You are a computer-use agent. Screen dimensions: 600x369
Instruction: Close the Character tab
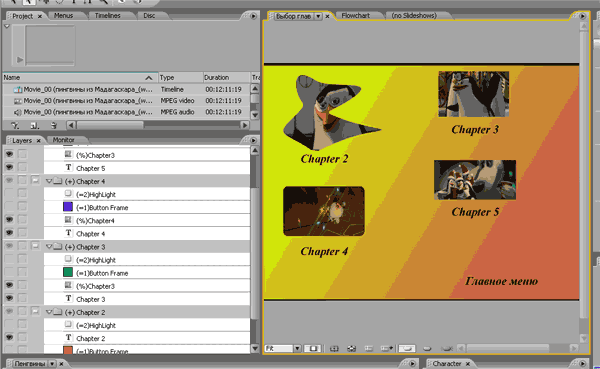(468, 364)
